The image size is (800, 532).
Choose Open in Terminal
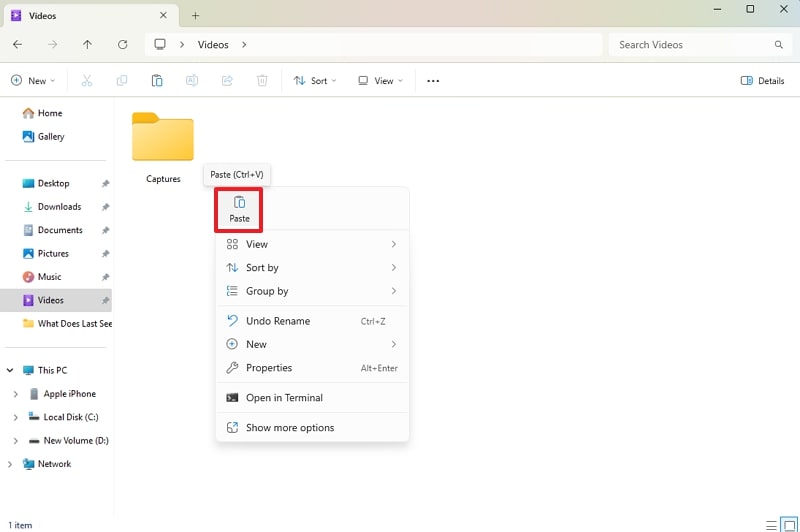click(x=312, y=398)
